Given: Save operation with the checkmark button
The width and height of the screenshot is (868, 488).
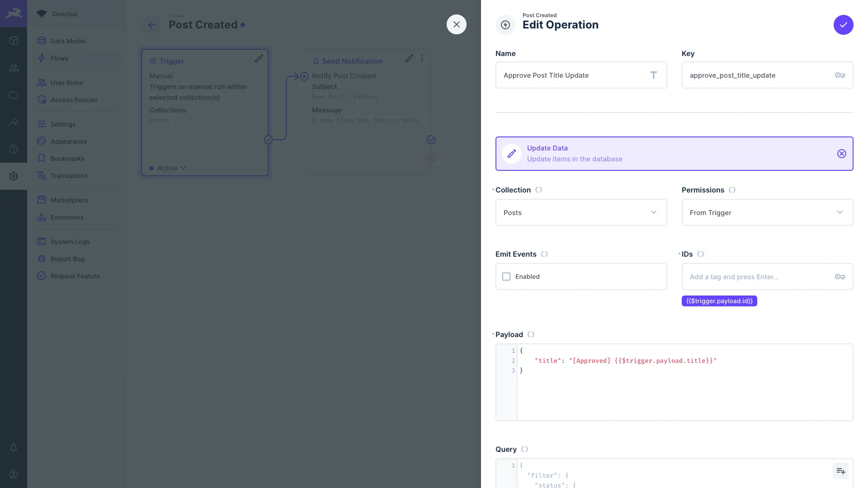Looking at the screenshot, I should click(x=843, y=25).
